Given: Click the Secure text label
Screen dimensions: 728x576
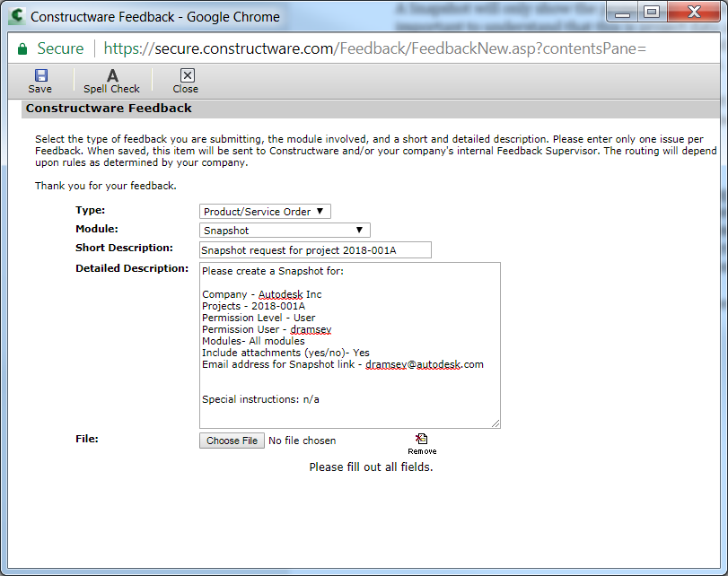Looking at the screenshot, I should coord(59,48).
